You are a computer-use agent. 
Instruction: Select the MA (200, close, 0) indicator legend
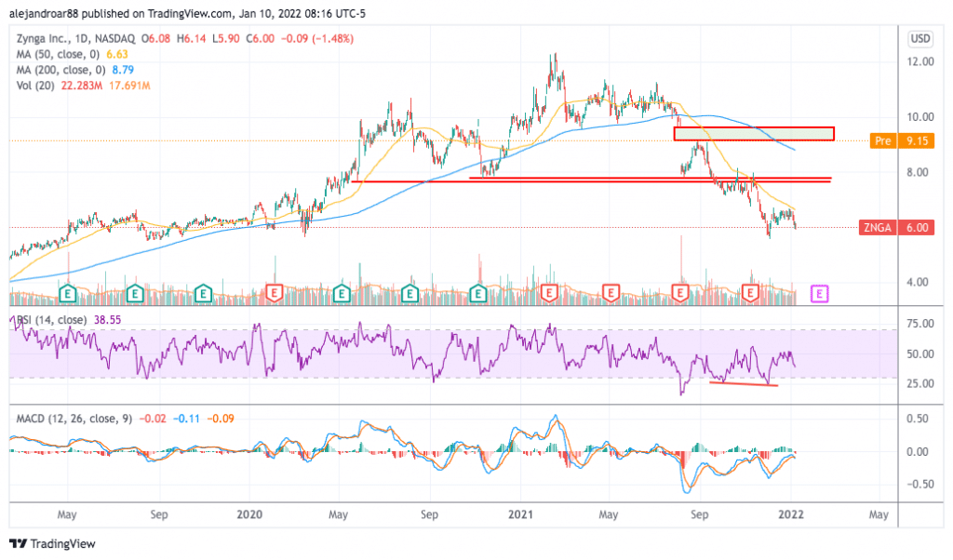pyautogui.click(x=61, y=70)
